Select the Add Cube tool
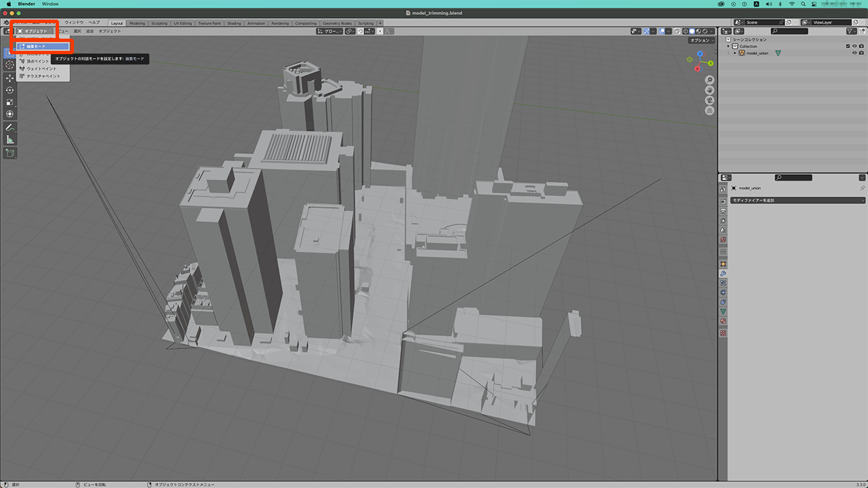This screenshot has width=868, height=488. 9,153
